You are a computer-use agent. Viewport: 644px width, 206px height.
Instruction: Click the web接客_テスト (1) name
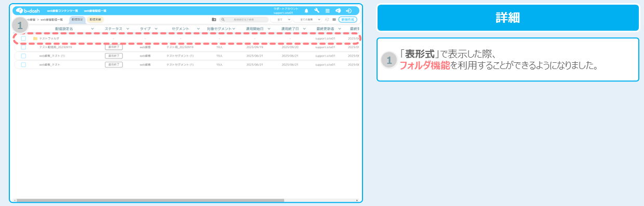[x=52, y=56]
